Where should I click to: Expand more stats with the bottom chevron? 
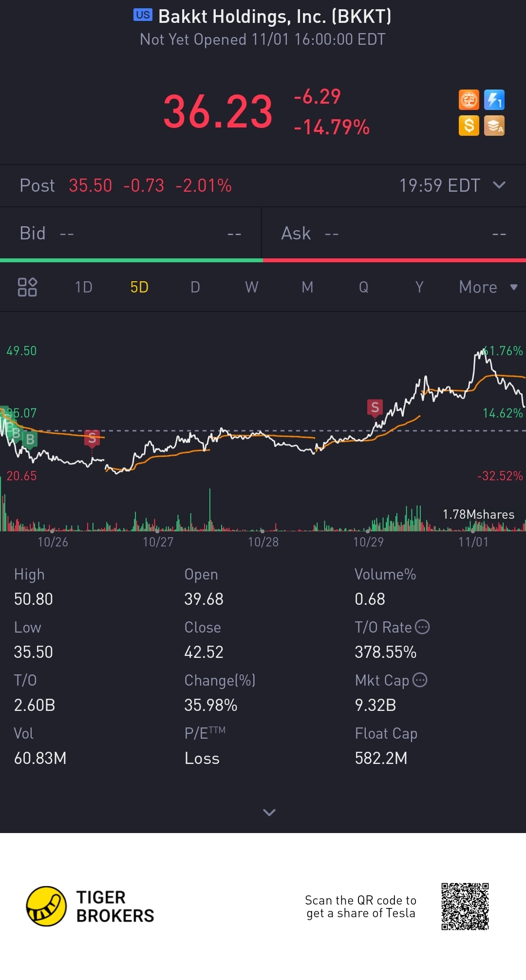click(x=269, y=812)
